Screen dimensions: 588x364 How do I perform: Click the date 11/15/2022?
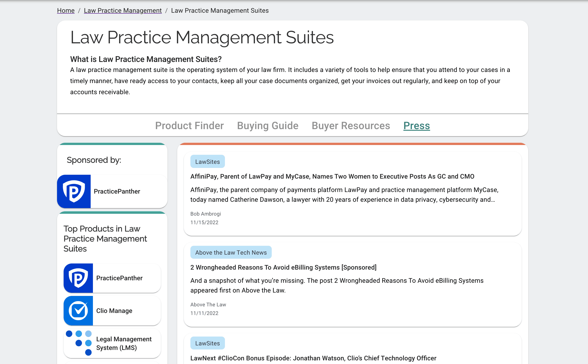click(x=204, y=222)
